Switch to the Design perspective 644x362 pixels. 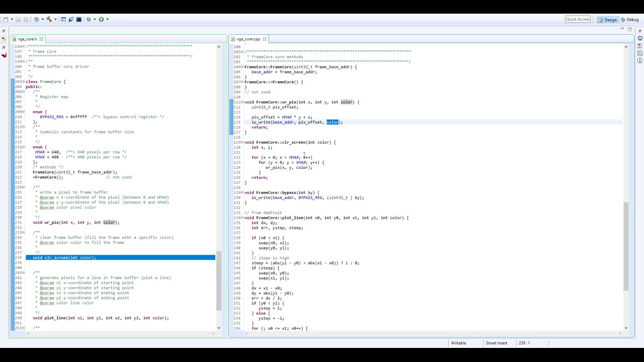(x=607, y=20)
